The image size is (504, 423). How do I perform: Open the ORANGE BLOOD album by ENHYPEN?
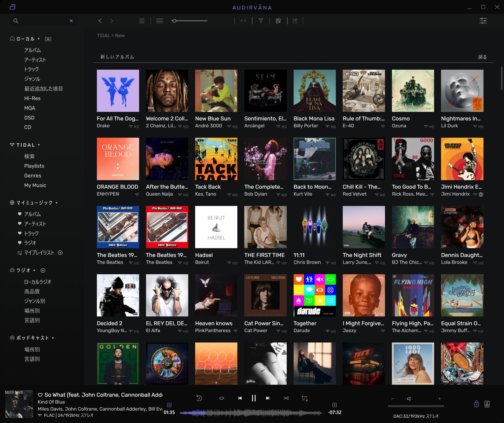click(x=118, y=159)
